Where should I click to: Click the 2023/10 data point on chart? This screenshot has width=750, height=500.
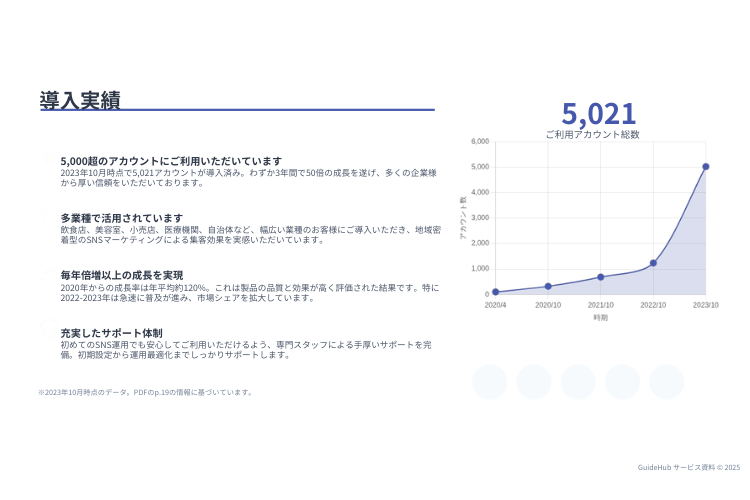(x=705, y=167)
